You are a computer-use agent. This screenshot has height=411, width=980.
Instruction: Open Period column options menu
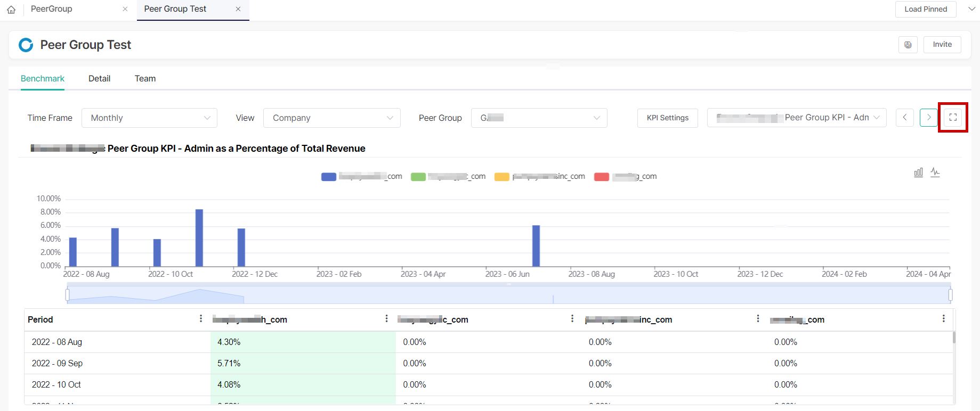click(x=200, y=319)
